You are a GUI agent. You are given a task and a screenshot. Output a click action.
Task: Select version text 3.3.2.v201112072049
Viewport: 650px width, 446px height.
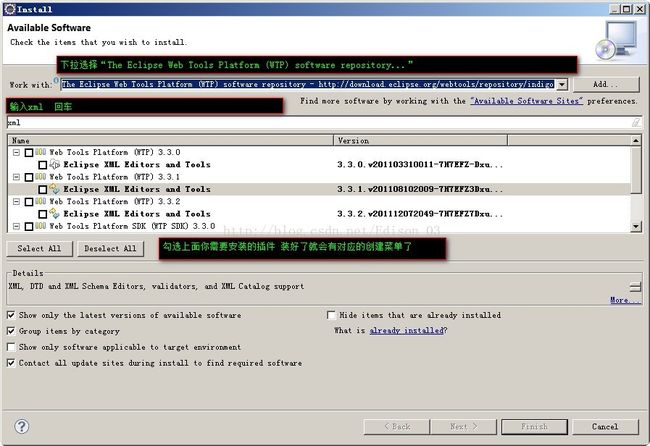click(x=420, y=214)
